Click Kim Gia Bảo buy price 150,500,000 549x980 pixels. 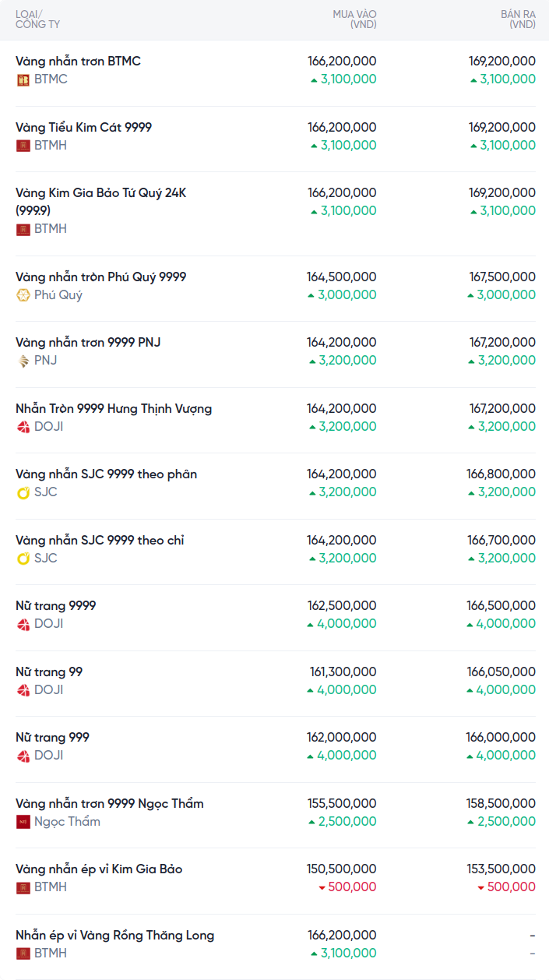point(342,869)
